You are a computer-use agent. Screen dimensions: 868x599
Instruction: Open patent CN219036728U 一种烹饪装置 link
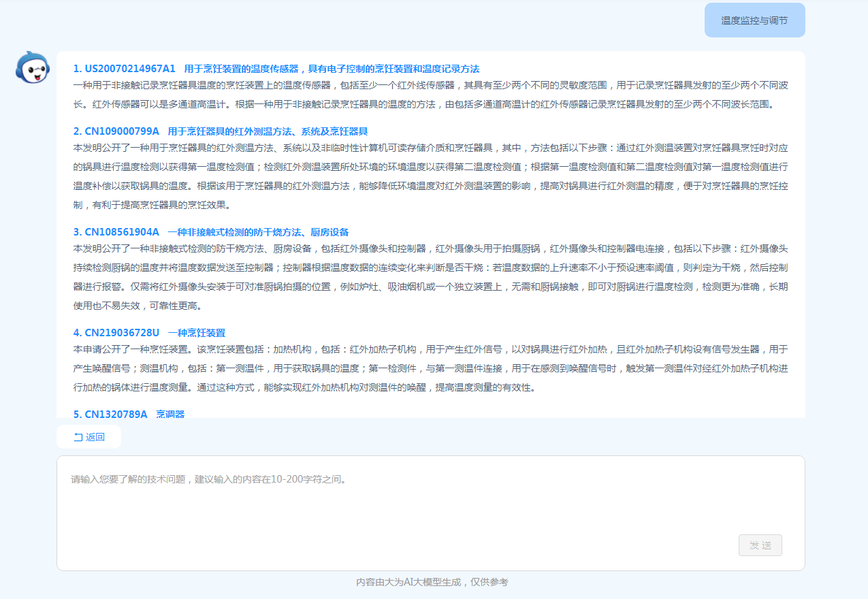click(x=149, y=333)
